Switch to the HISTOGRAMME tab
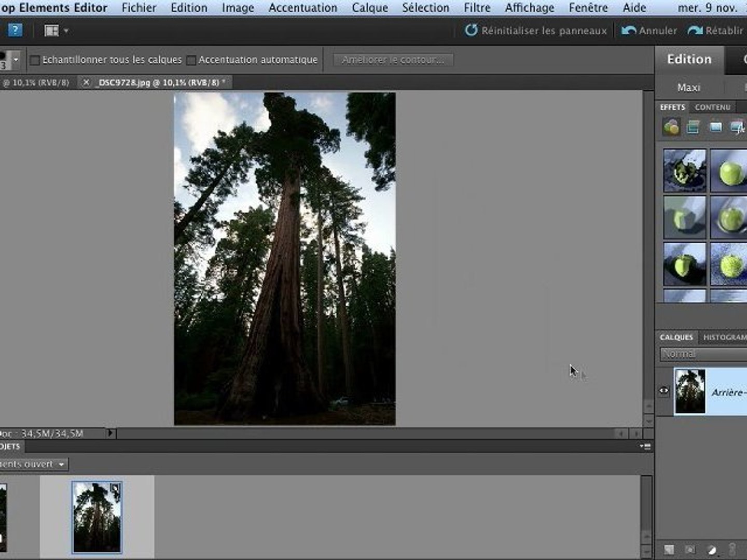Image resolution: width=747 pixels, height=560 pixels. pyautogui.click(x=725, y=337)
